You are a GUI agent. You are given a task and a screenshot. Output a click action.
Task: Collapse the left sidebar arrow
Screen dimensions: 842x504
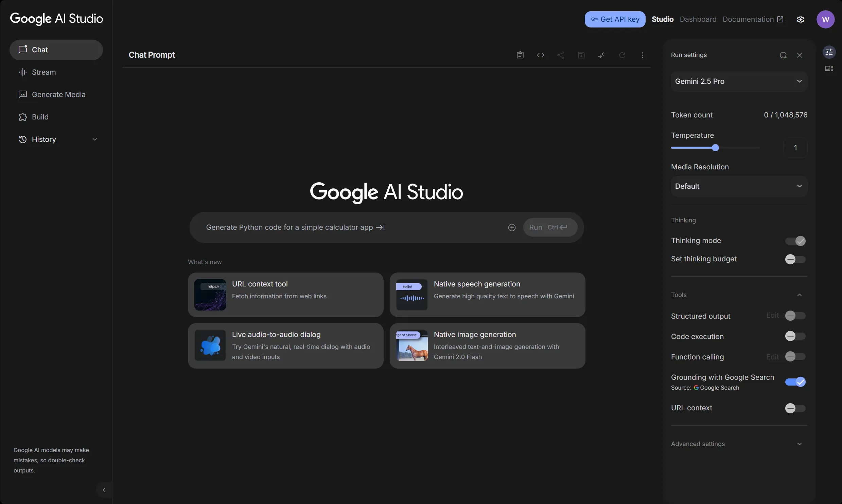point(104,490)
